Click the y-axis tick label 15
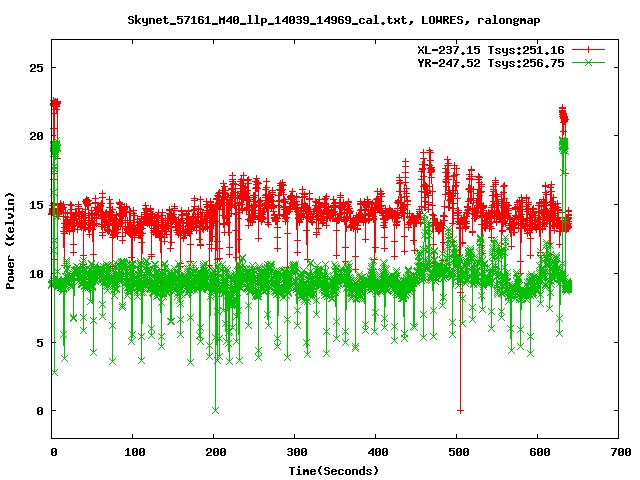The image size is (640, 480). pos(36,205)
